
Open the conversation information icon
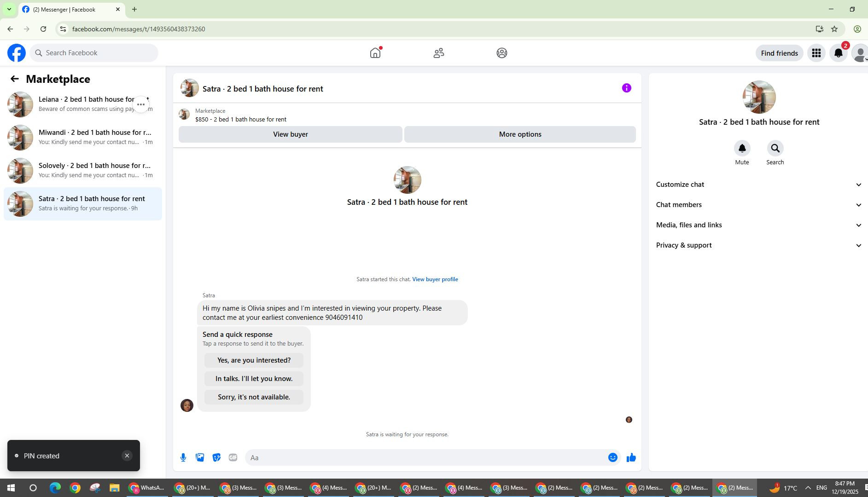tap(626, 88)
